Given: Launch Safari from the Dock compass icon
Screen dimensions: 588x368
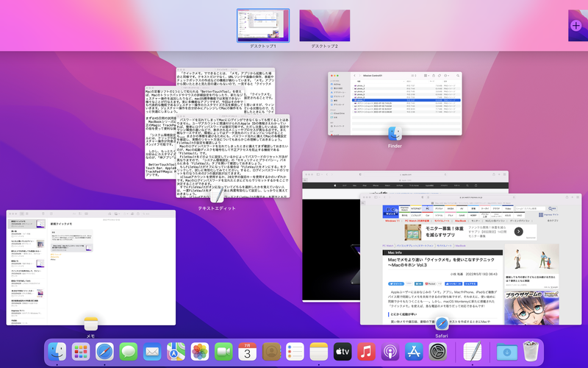Looking at the screenshot, I should (x=104, y=352).
